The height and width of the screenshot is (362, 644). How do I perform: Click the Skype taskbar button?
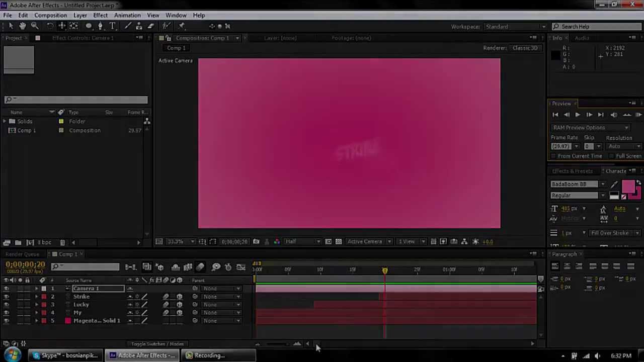pyautogui.click(x=65, y=355)
